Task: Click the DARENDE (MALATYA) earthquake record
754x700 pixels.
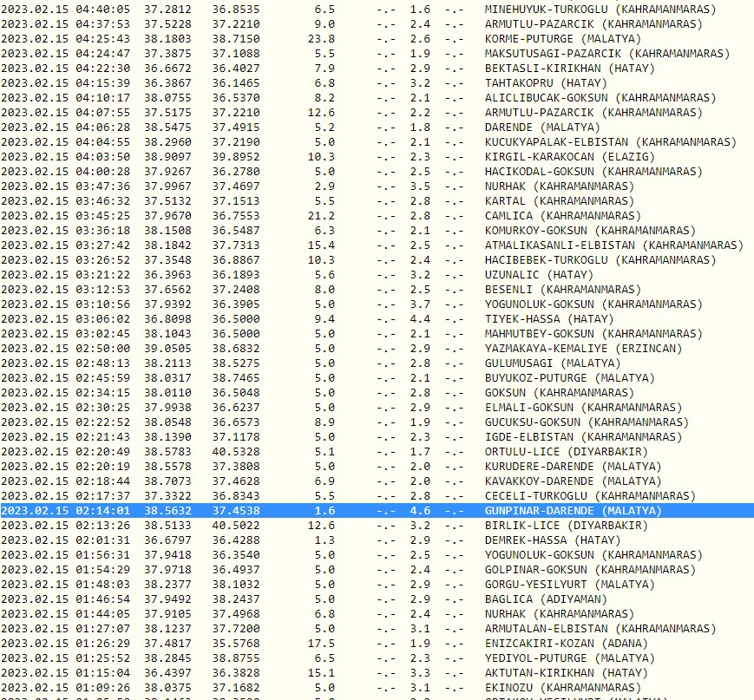Action: tap(377, 128)
